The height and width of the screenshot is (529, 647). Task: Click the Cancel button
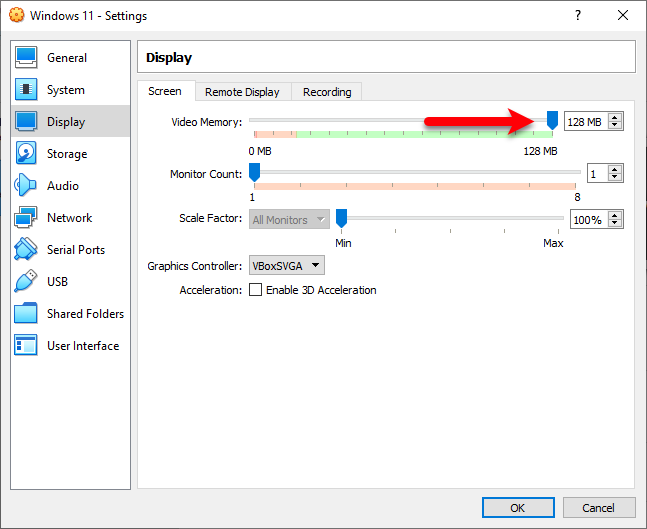click(599, 508)
